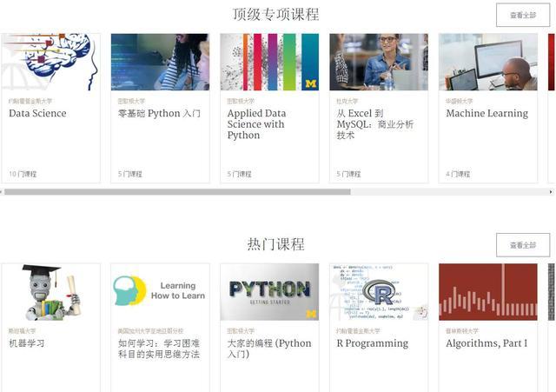Click 4 门课程 on Machine Learning card
Viewport: 556px width, 392px height.
coord(458,174)
